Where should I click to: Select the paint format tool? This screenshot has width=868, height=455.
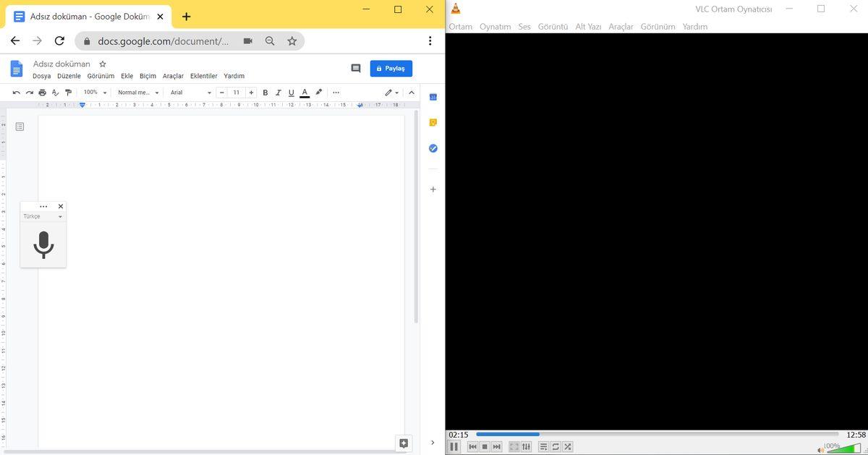[x=68, y=93]
